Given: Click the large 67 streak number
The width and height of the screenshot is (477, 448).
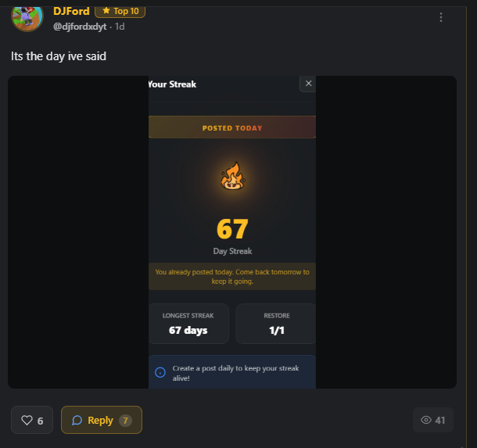Looking at the screenshot, I should point(232,229).
